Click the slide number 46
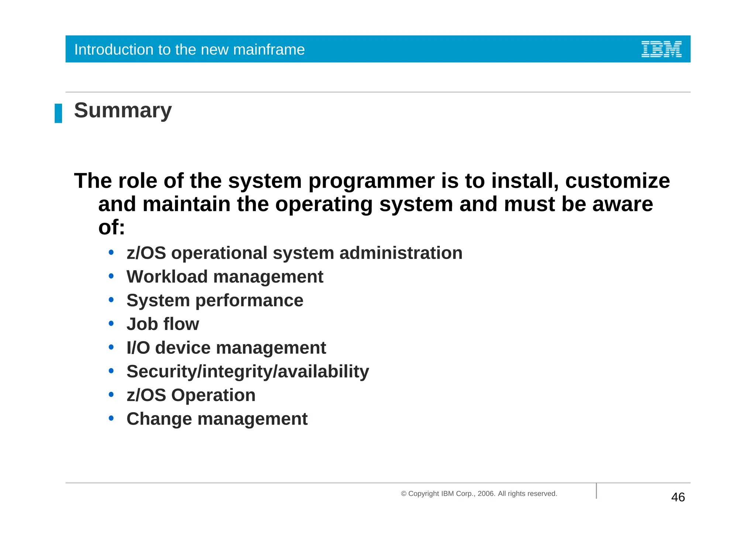 coord(678,497)
